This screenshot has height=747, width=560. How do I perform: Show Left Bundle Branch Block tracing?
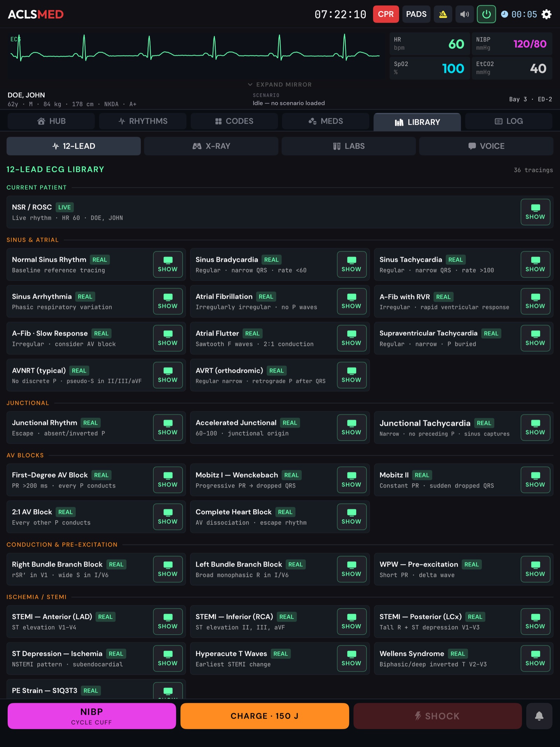pyautogui.click(x=351, y=569)
